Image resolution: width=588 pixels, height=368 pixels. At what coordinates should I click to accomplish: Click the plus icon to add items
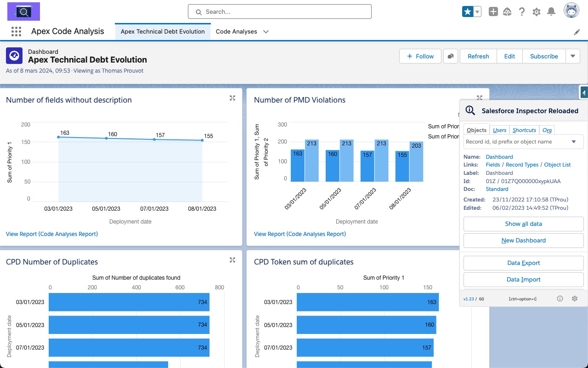click(x=493, y=11)
